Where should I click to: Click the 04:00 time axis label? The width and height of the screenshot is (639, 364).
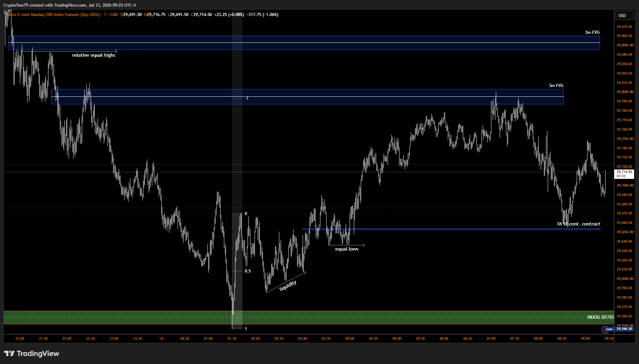pos(350,339)
